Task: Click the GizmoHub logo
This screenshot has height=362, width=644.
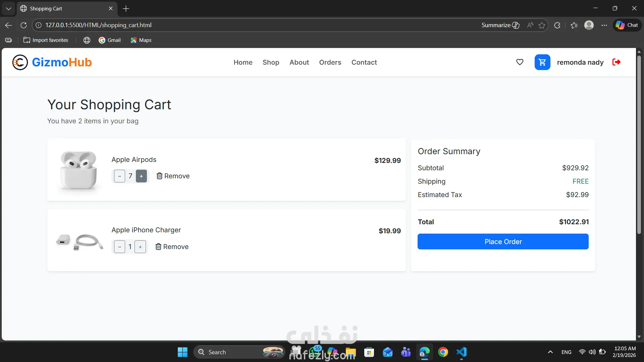Action: tap(52, 62)
